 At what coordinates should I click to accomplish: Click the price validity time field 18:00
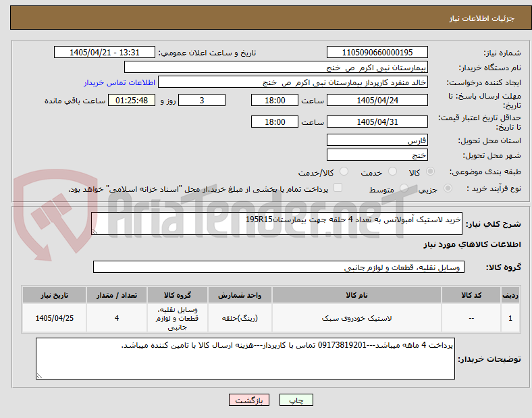click(275, 122)
